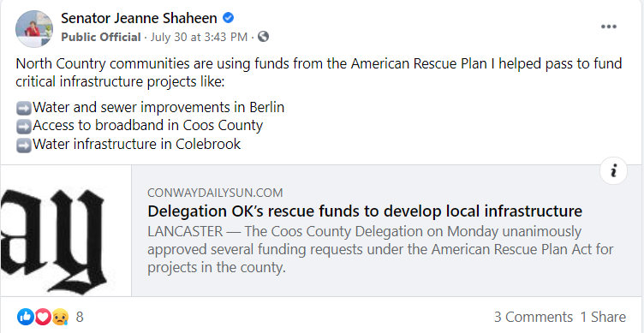
Task: Click the July 30 at 3:43 PM timestamp
Action: point(200,38)
